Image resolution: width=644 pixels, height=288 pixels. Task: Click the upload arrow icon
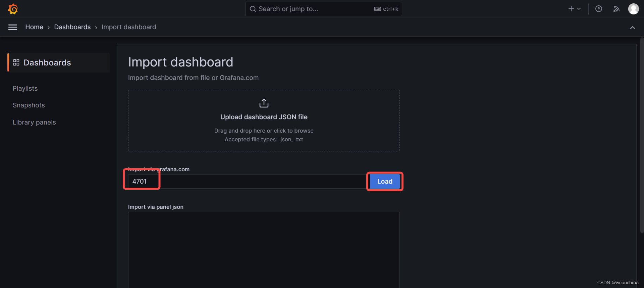[x=264, y=103]
